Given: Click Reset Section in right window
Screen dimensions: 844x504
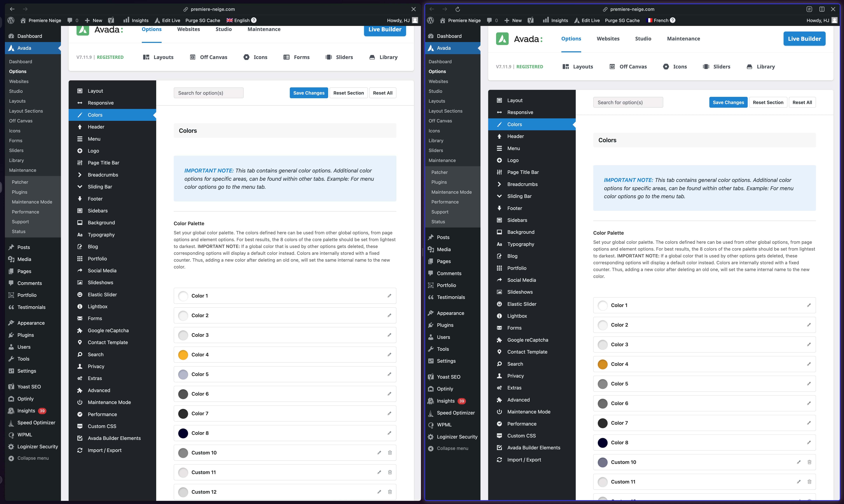Looking at the screenshot, I should coord(768,103).
